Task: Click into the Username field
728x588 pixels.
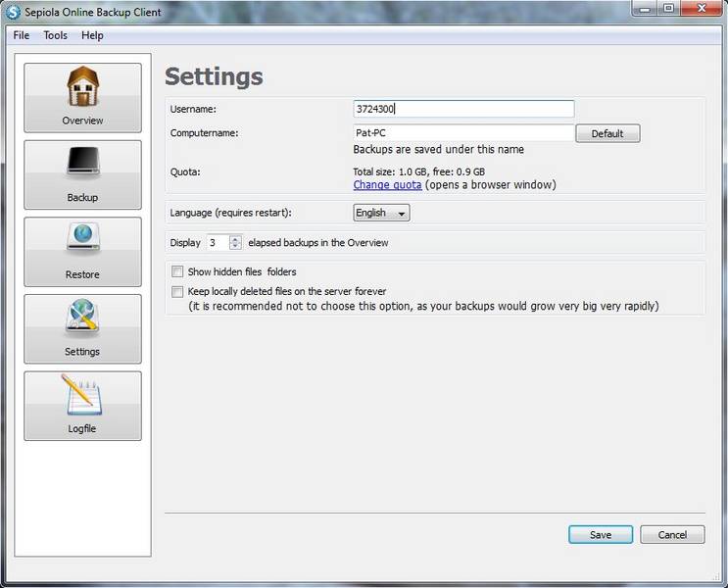Action: 463,109
